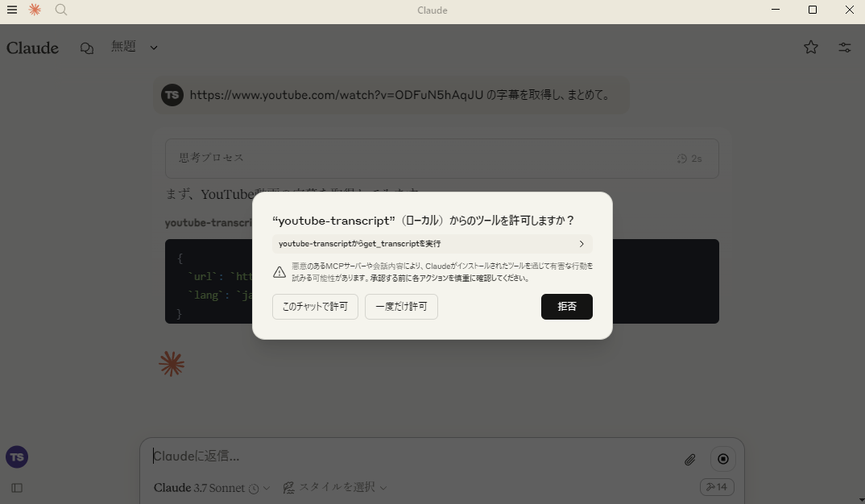Click the TS avatar beside the user message

pyautogui.click(x=172, y=95)
